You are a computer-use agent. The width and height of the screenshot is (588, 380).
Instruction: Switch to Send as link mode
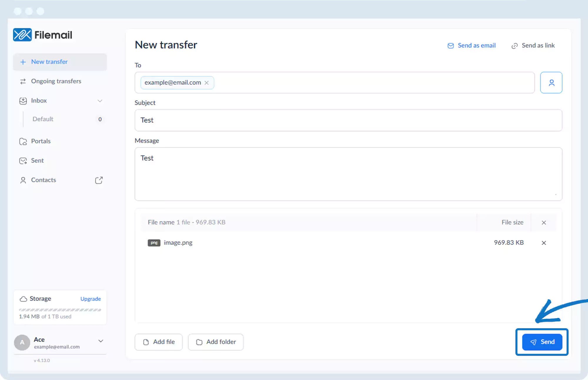[533, 45]
